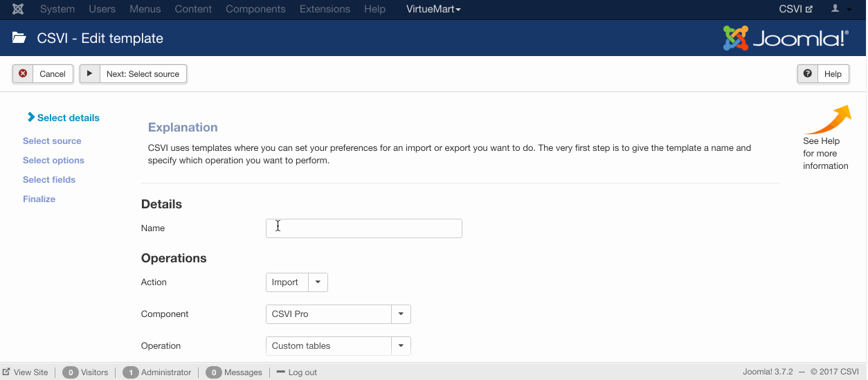Click the play arrow icon on Next button
The height and width of the screenshot is (380, 868).
(x=90, y=73)
